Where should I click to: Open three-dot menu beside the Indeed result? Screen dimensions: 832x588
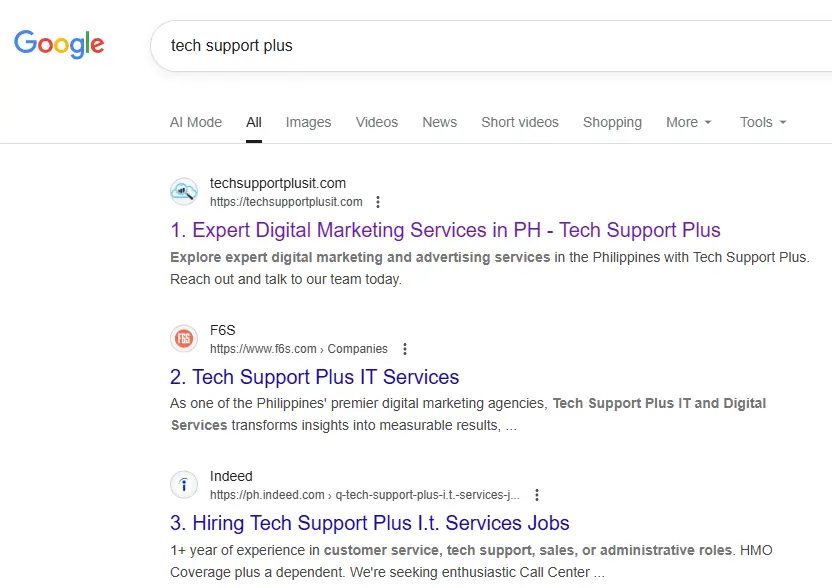537,494
